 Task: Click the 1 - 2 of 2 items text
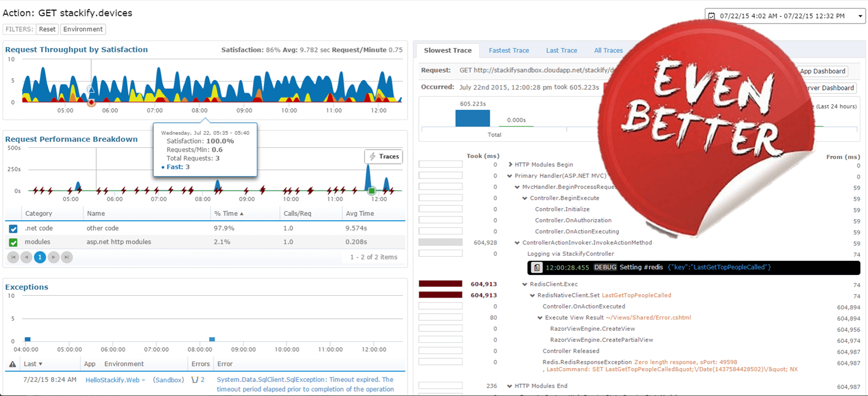point(374,257)
